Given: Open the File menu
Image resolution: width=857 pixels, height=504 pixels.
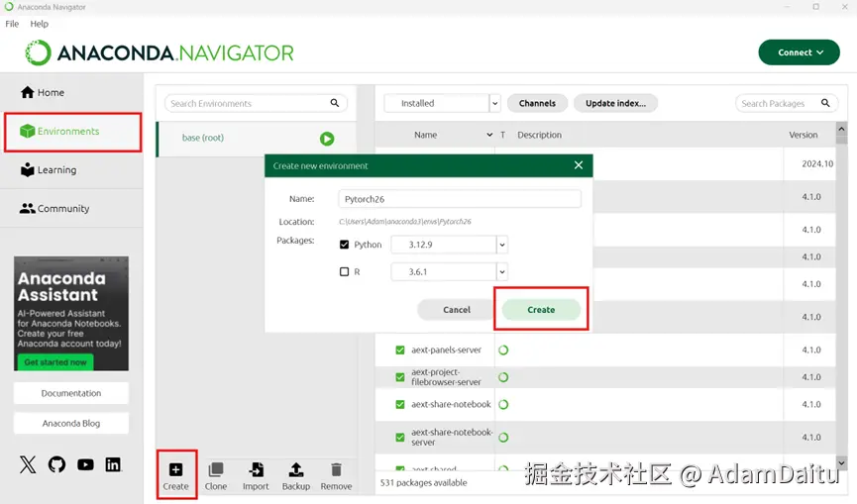Looking at the screenshot, I should click(12, 24).
